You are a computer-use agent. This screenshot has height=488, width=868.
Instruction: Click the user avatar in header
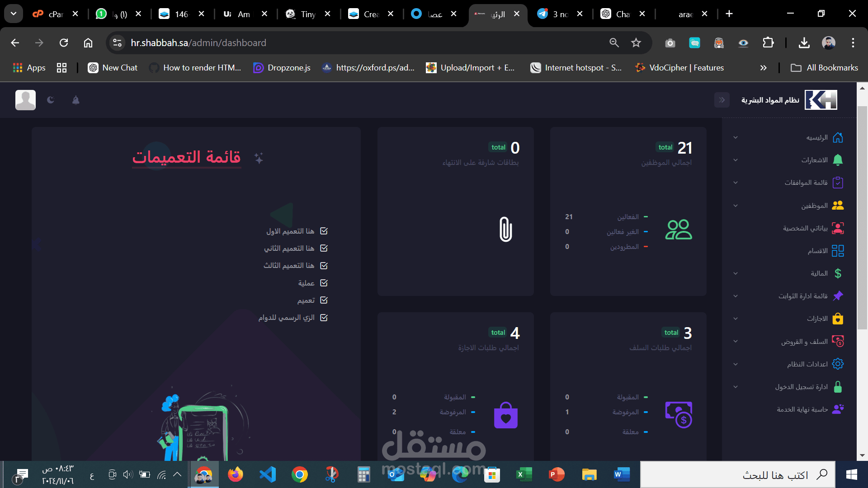pyautogui.click(x=25, y=100)
